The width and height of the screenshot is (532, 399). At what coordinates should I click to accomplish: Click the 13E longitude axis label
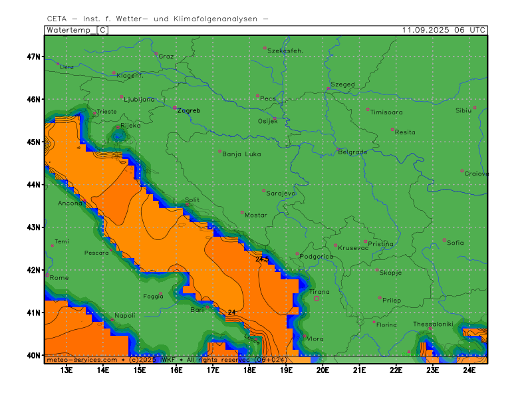pyautogui.click(x=66, y=370)
